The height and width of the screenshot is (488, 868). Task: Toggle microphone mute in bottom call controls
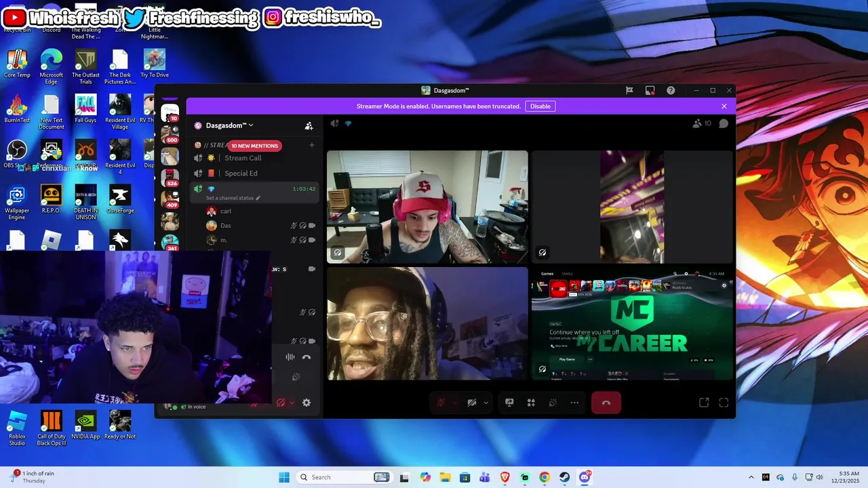(x=441, y=403)
